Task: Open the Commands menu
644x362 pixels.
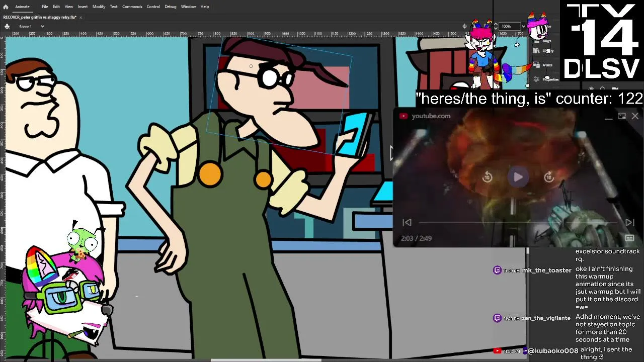Action: tap(132, 7)
